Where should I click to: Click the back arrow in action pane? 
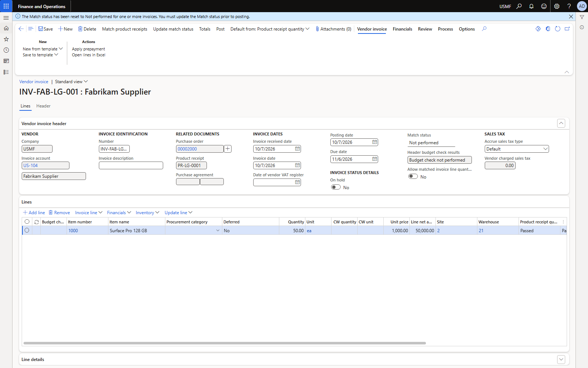click(21, 29)
